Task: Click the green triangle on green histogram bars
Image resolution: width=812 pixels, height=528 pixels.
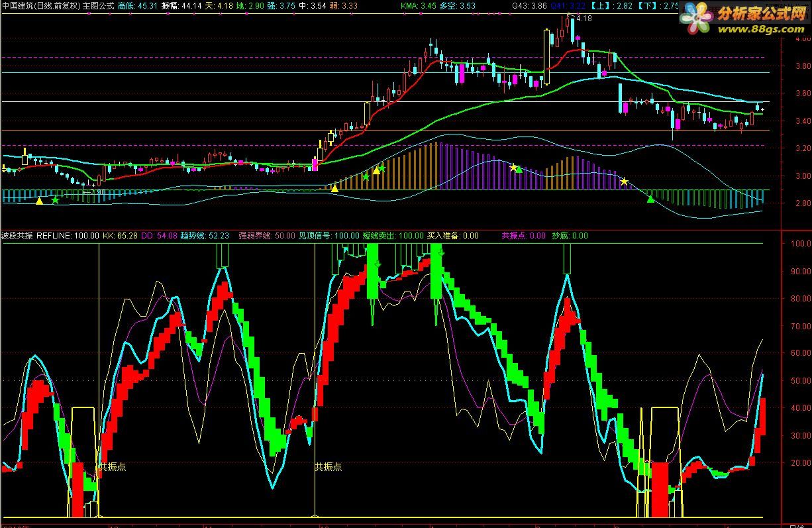Action: coord(650,199)
